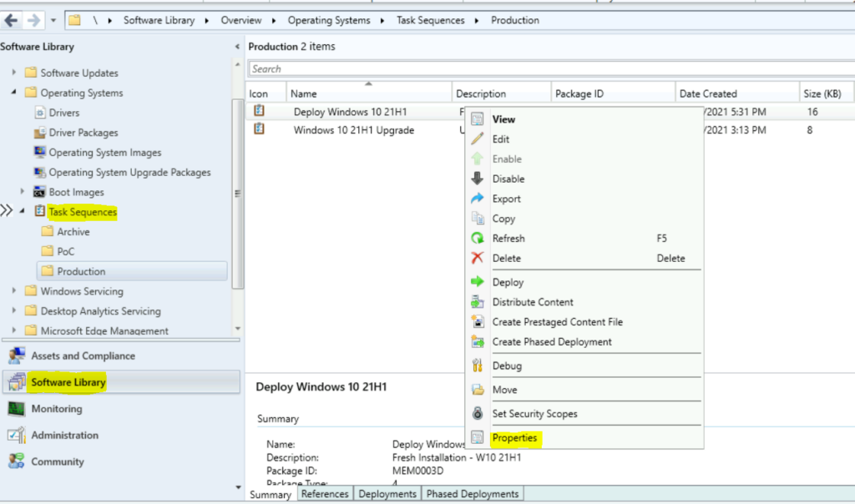Image resolution: width=855 pixels, height=504 pixels.
Task: Select the Drivers tree item
Action: tap(63, 113)
